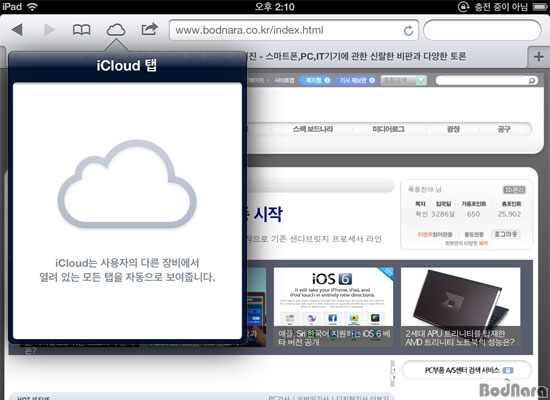The height and width of the screenshot is (400, 550).
Task: Open the 활동현황 link
Action: (x=474, y=234)
